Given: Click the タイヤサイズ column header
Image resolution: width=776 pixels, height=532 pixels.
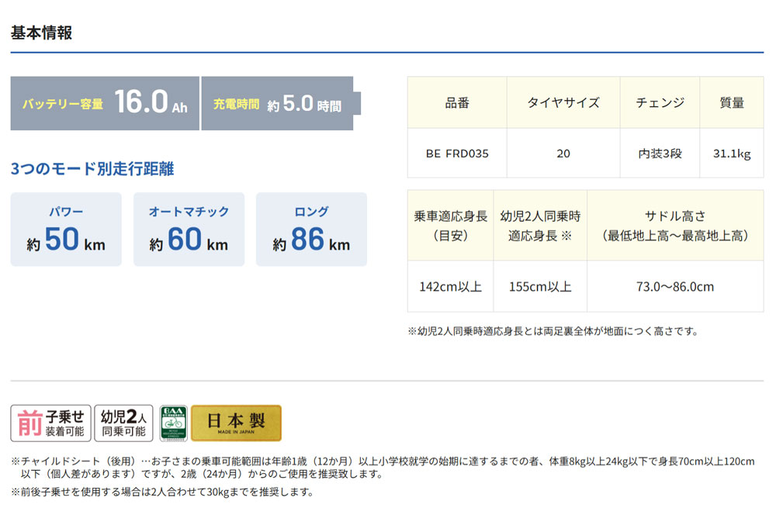Looking at the screenshot, I should [x=563, y=102].
